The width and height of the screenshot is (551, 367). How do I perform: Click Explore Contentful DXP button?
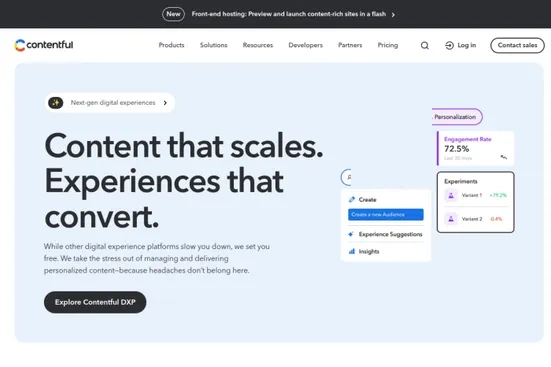coord(95,302)
